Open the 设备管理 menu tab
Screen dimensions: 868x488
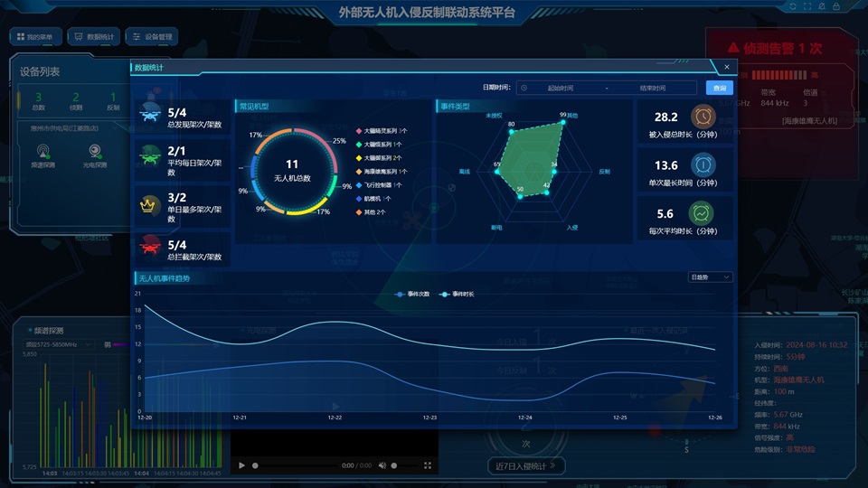pyautogui.click(x=152, y=37)
